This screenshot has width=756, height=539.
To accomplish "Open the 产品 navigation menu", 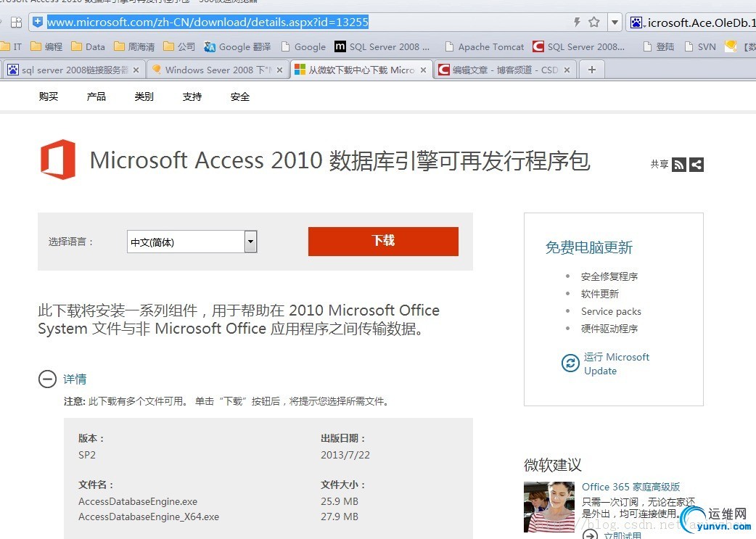I will [x=96, y=96].
